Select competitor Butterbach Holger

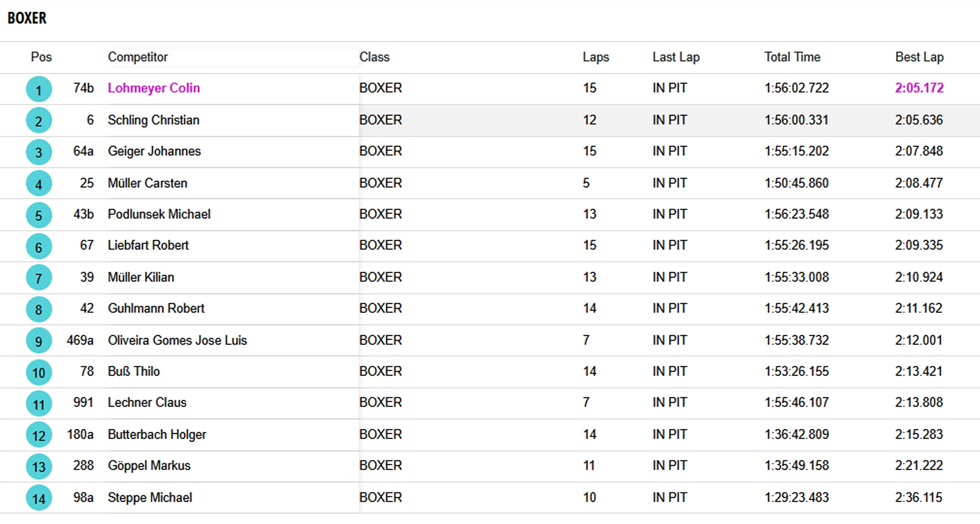point(157,434)
